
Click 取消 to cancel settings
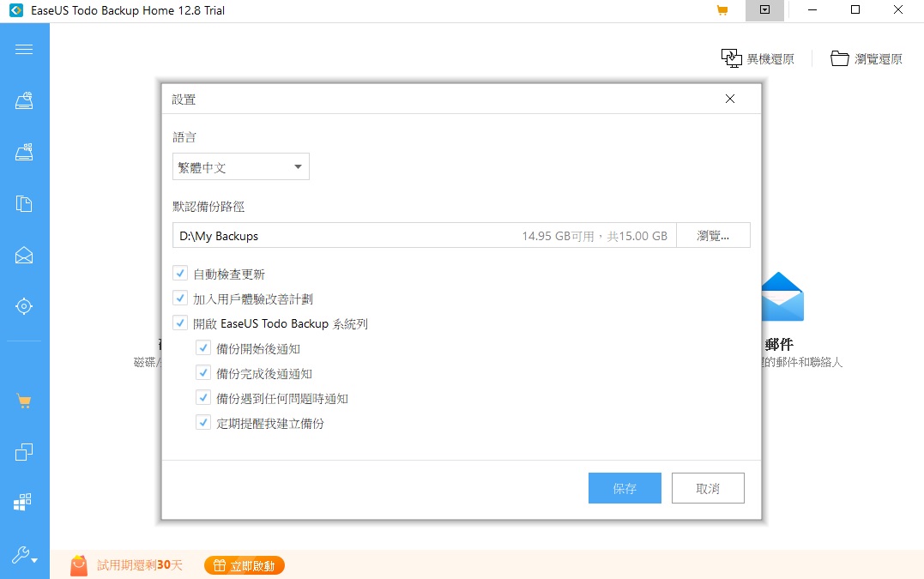[x=708, y=488]
